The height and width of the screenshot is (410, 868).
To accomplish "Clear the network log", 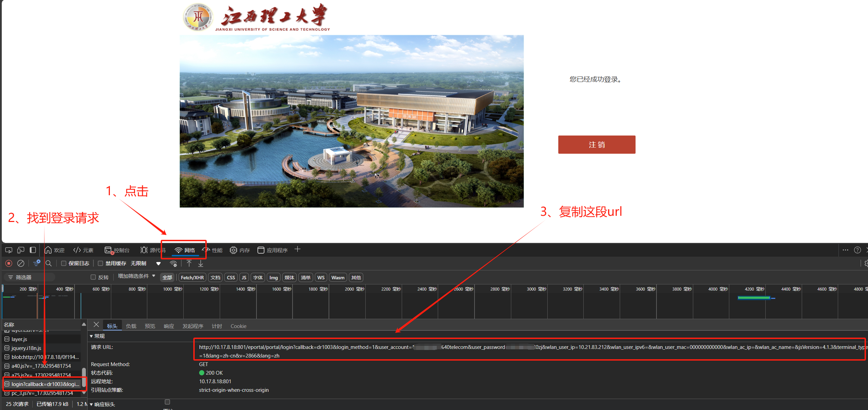I will coord(21,263).
